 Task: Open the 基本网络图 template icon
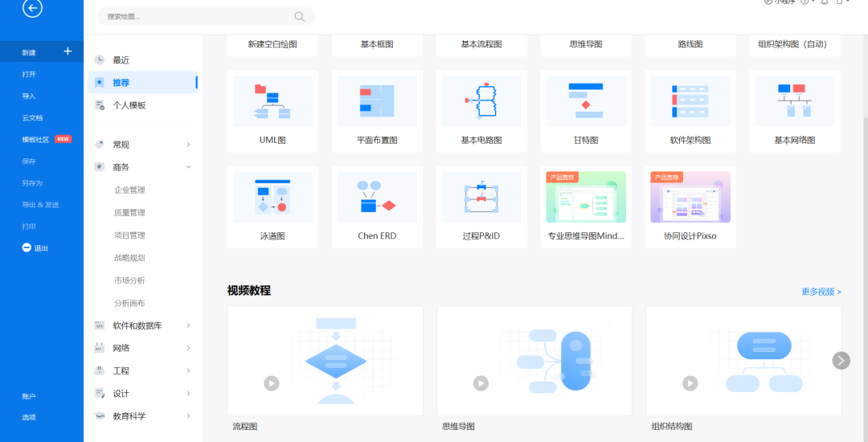[795, 101]
